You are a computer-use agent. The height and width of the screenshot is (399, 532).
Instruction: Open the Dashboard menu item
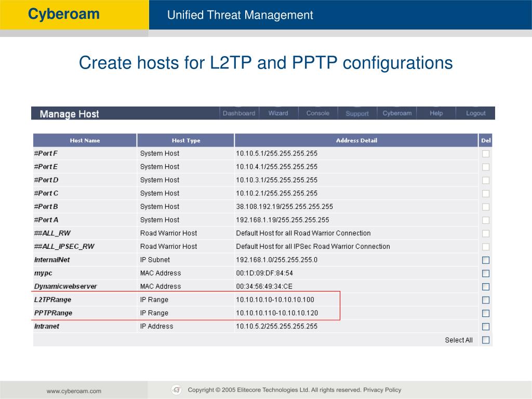click(x=239, y=113)
